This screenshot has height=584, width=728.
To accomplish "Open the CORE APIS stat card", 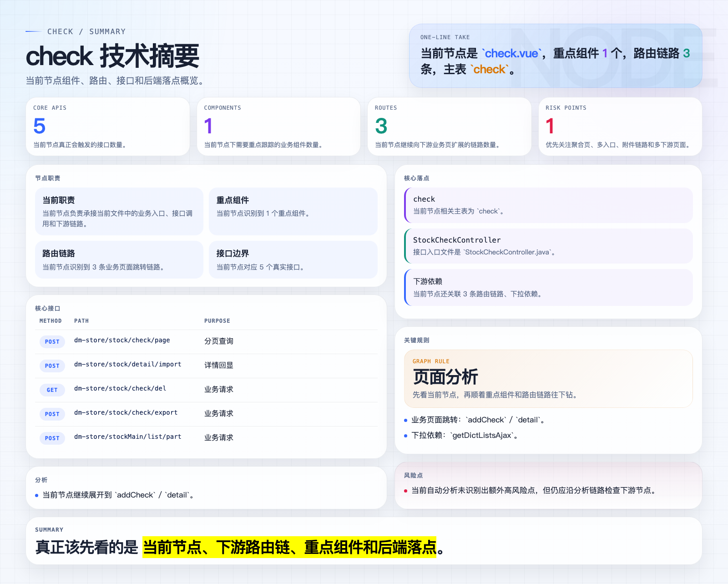I will tap(108, 126).
